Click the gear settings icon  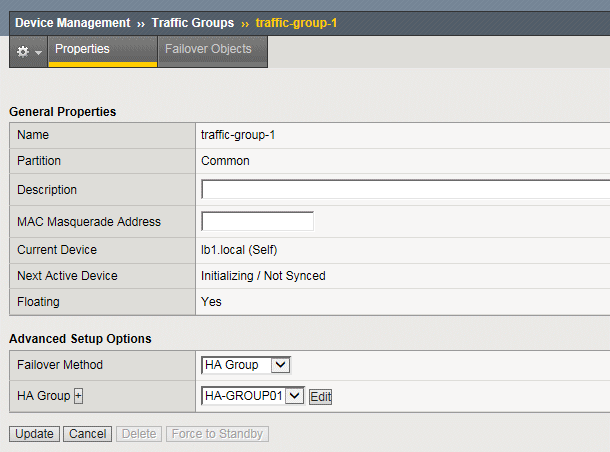[22, 51]
